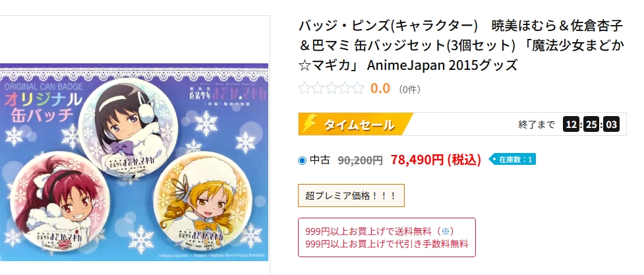Click the countdown seconds box showing 03
644x275 pixels.
pyautogui.click(x=612, y=124)
